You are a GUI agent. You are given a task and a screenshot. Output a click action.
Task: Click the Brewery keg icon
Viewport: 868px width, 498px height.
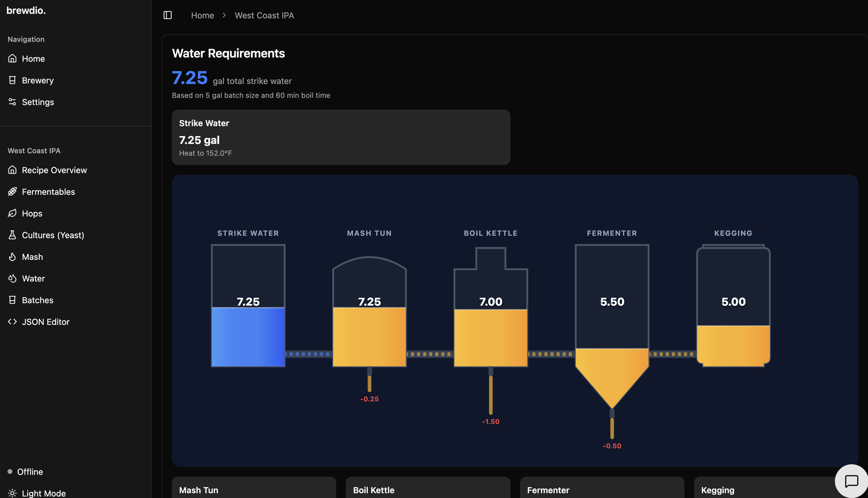[x=12, y=80]
